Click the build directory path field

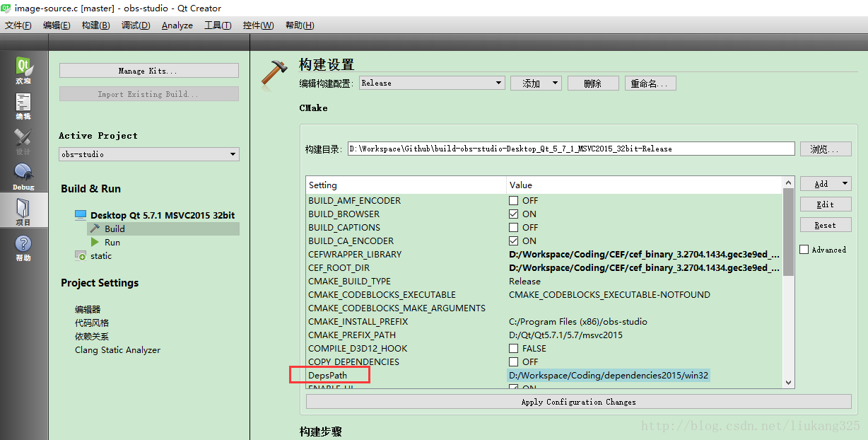click(x=571, y=149)
